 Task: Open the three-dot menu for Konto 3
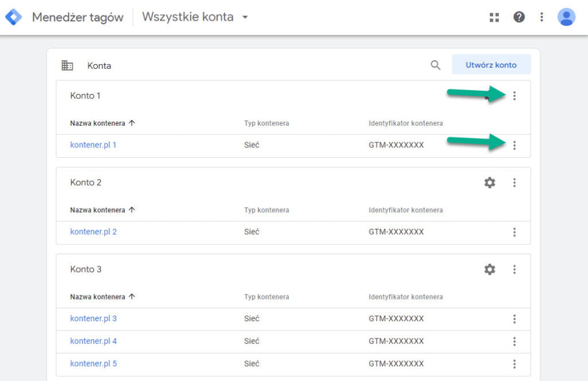514,269
